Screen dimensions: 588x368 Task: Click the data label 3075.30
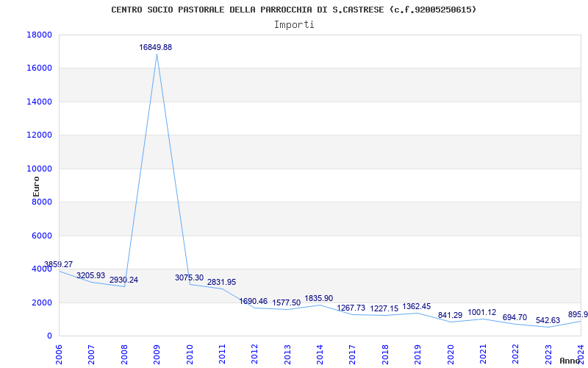(190, 278)
